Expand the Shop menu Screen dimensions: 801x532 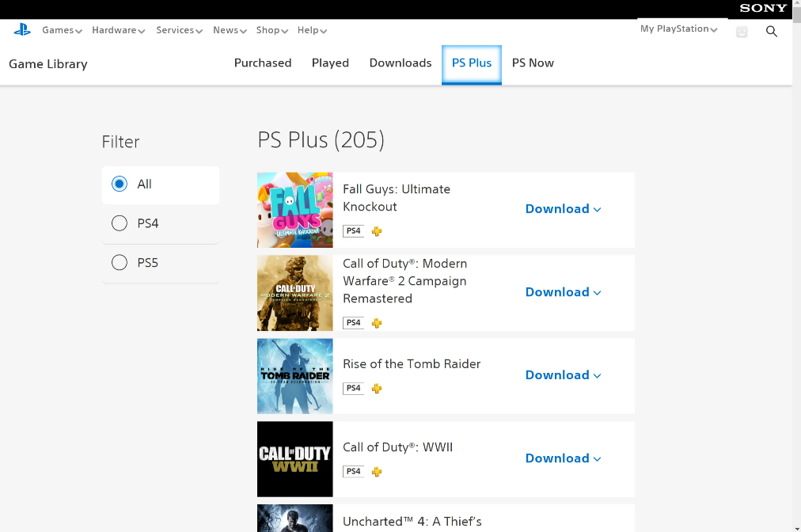272,30
